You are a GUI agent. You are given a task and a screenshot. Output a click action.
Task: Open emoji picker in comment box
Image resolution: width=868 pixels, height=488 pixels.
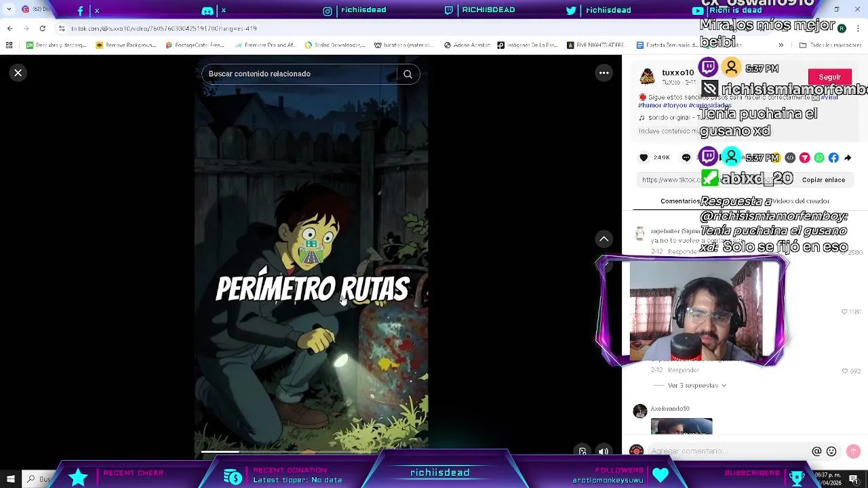831,451
